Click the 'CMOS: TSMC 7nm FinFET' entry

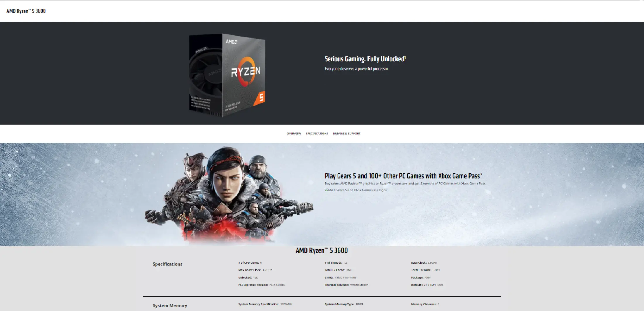pyautogui.click(x=341, y=277)
